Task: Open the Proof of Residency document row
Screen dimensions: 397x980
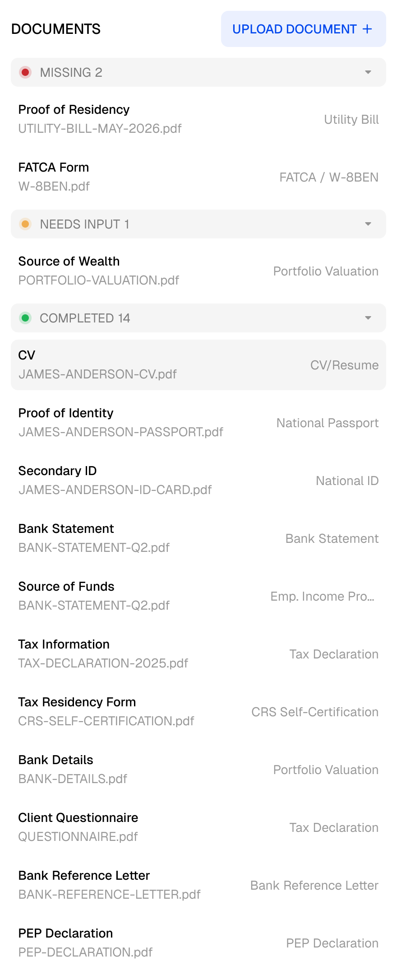Action: (198, 119)
